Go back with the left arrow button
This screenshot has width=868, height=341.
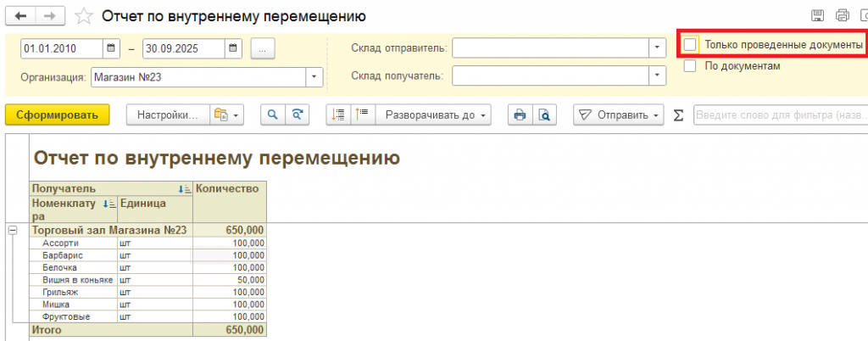tap(20, 16)
